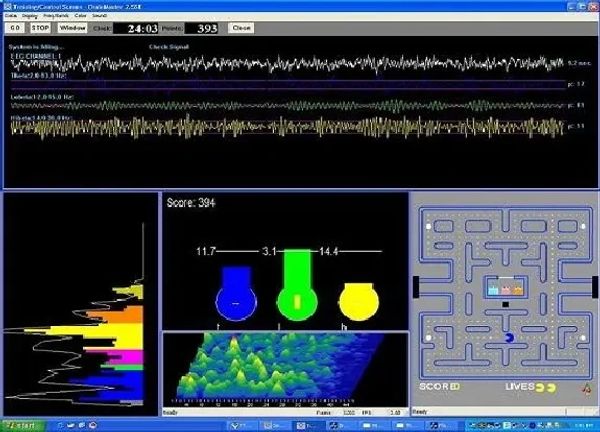Viewport: 600px width, 432px height.
Task: Open the Data menu
Action: [x=10, y=17]
